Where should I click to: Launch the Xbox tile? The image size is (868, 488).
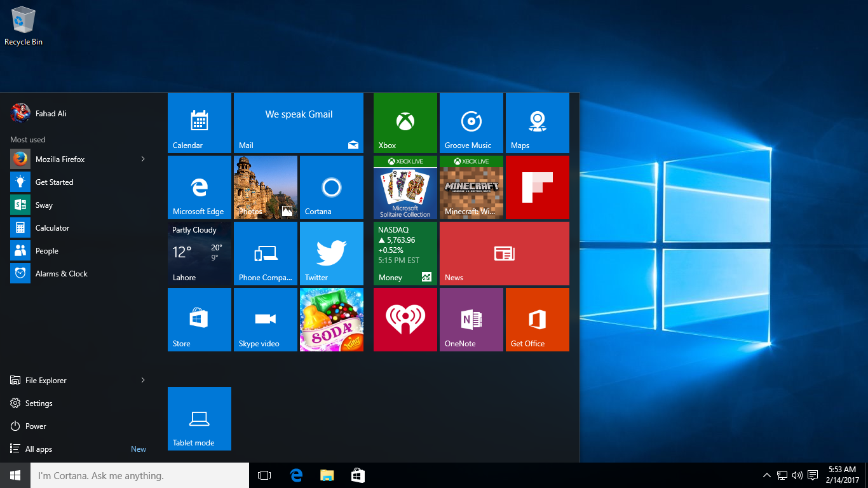pos(405,123)
